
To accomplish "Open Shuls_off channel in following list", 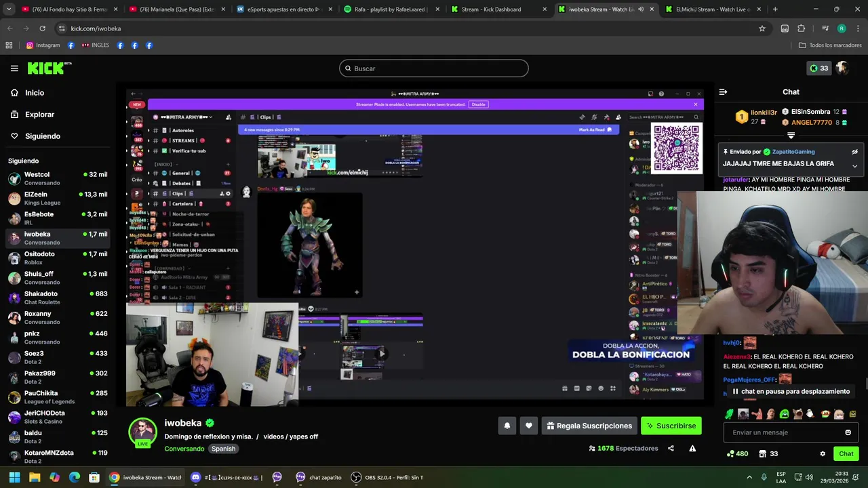I will tap(58, 278).
